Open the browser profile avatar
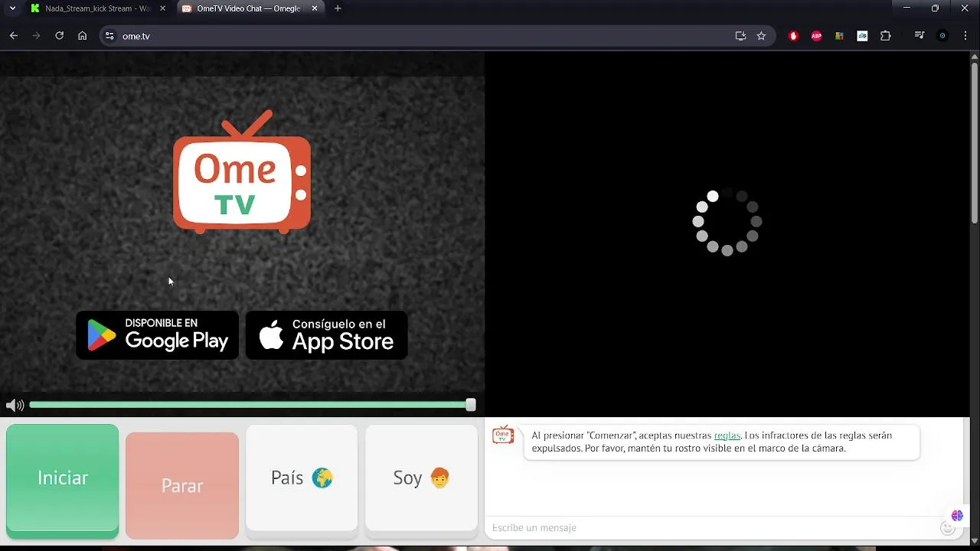 pos(942,36)
